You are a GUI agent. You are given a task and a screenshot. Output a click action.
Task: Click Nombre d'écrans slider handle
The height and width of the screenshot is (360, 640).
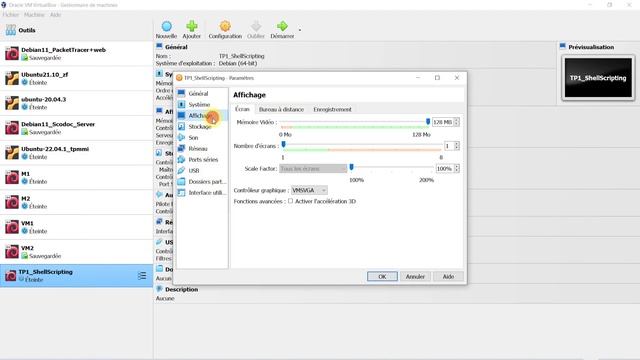(283, 144)
